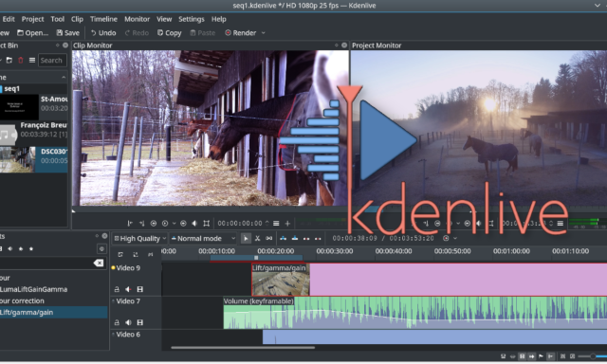Mute audio in the Clip Monitor
Viewport: 607px width, 364px height.
point(194,223)
